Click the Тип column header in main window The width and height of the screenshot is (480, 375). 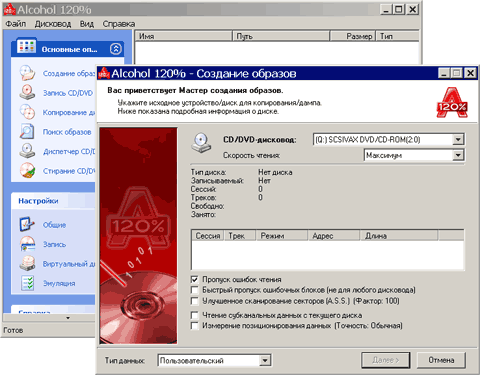coord(398,36)
